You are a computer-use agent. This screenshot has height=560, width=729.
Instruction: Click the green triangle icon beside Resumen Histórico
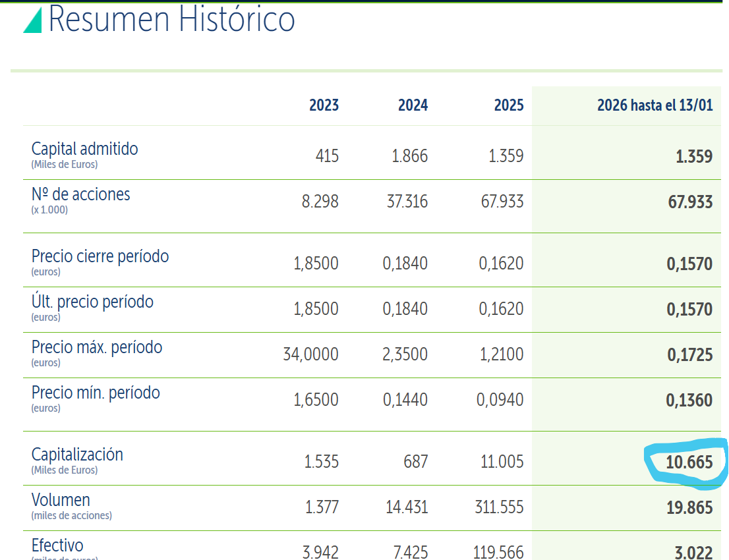pyautogui.click(x=34, y=20)
